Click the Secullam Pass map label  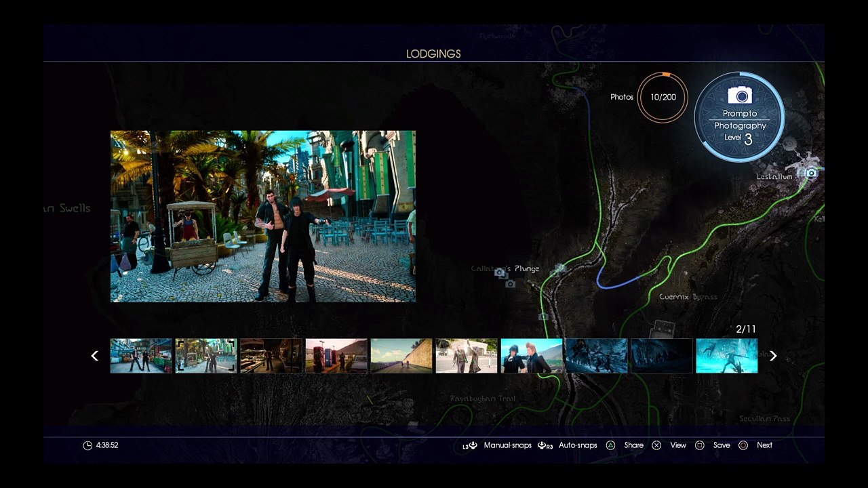click(x=764, y=419)
